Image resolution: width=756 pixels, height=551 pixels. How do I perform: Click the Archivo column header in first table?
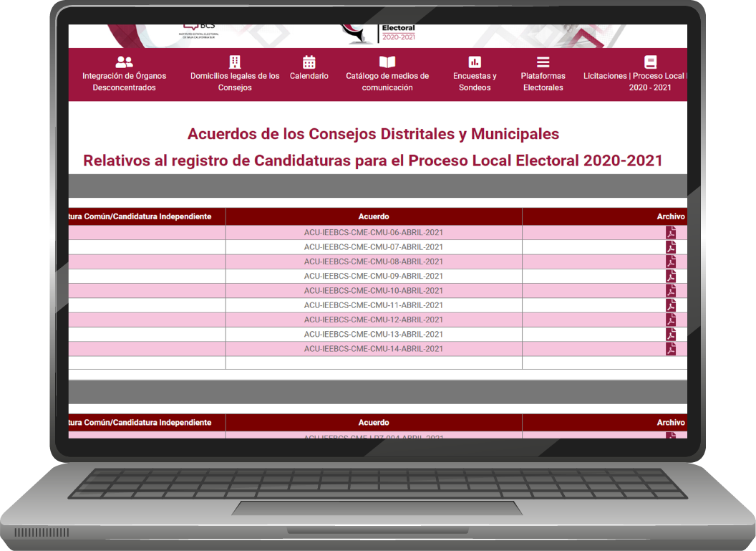(x=671, y=216)
